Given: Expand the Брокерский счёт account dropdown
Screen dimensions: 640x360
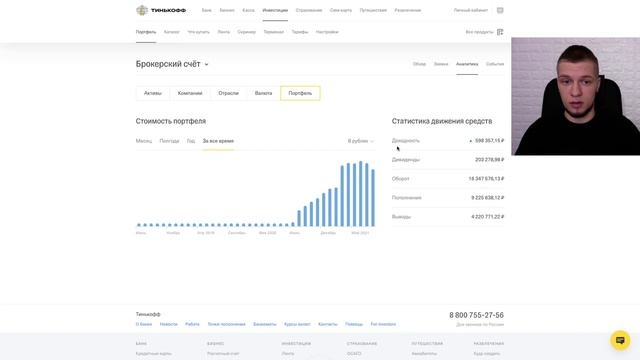Looking at the screenshot, I should pos(172,64).
